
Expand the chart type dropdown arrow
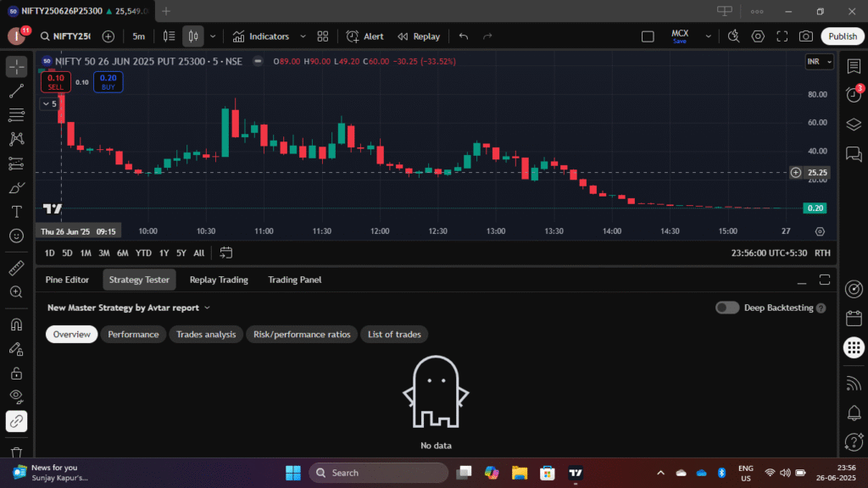tap(213, 36)
